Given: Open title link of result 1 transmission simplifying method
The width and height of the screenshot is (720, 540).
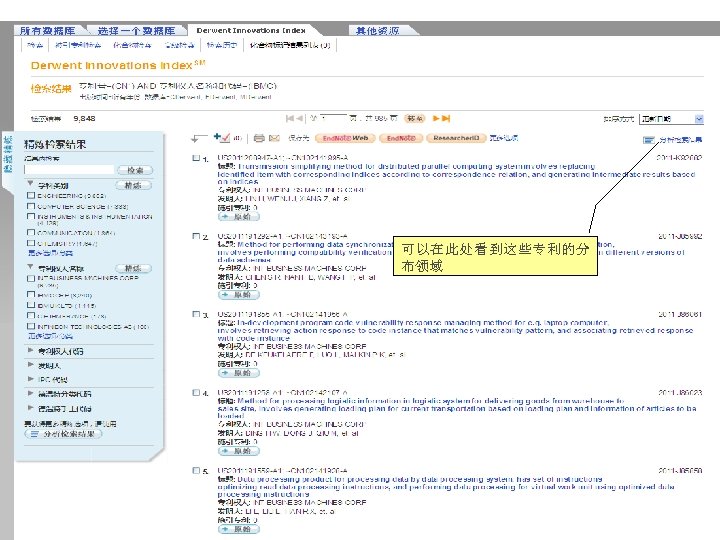Looking at the screenshot, I should (x=456, y=174).
